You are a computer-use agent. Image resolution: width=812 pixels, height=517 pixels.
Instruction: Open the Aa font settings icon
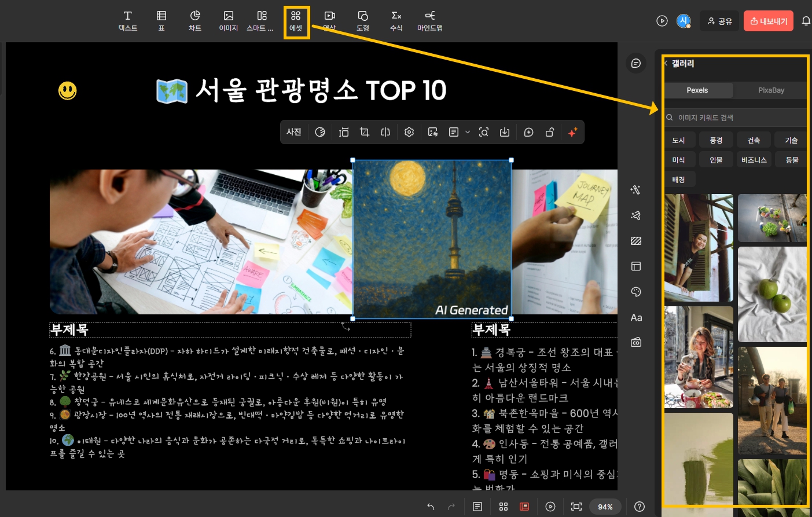636,317
